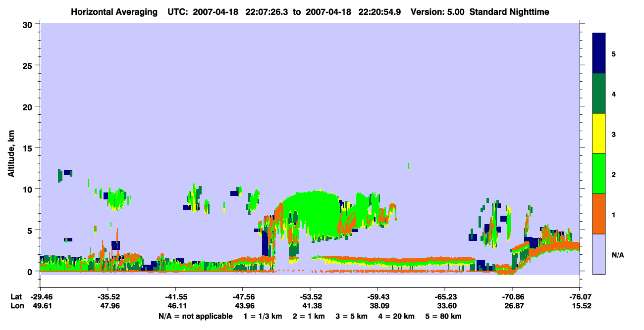
Task: Click 'Version: 5.00' in the title
Action: pos(437,12)
